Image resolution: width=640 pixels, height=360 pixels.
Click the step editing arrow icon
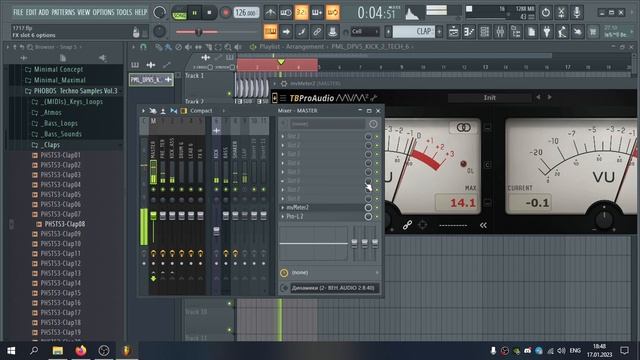point(286,31)
